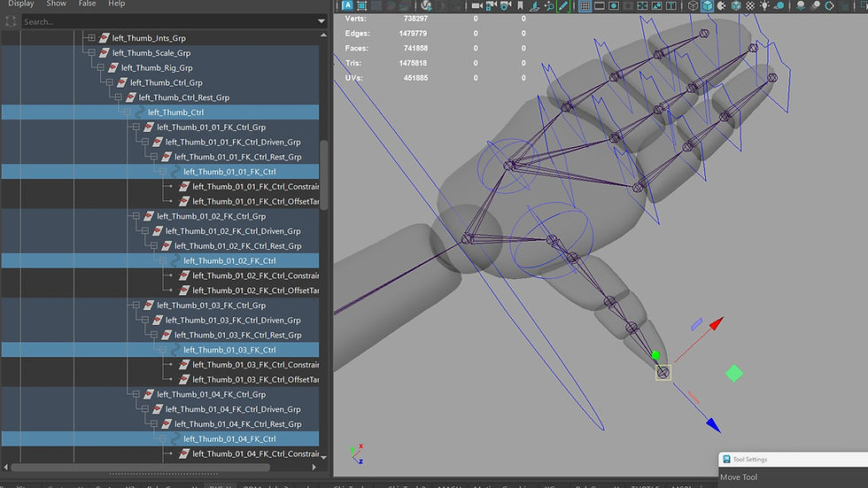The image size is (868, 488).
Task: Select left_Thumb_01_01_FK_Ctrl row
Action: coord(160,172)
